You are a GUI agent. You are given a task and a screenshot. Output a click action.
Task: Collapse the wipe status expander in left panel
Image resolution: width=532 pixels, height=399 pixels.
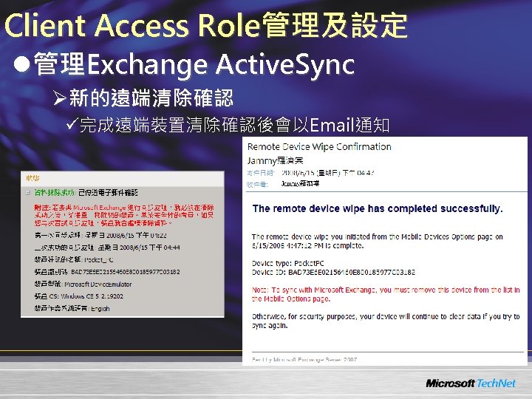click(27, 193)
